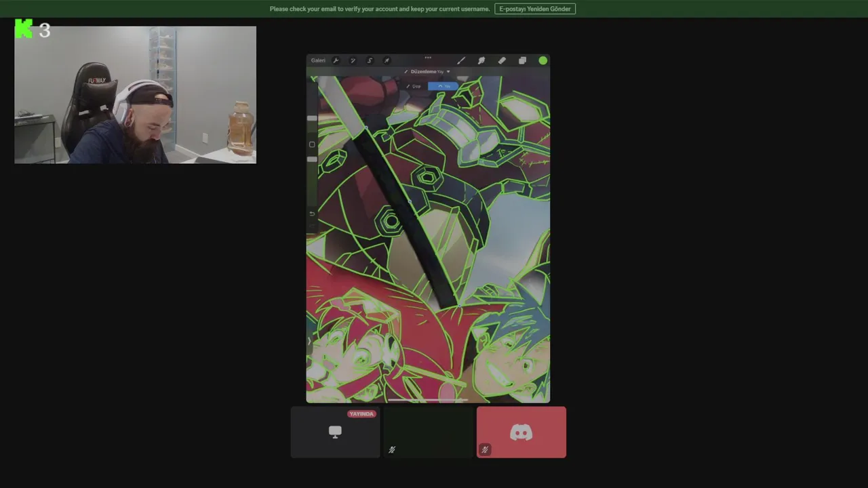Click the square modify button in sidebar

coord(312,144)
